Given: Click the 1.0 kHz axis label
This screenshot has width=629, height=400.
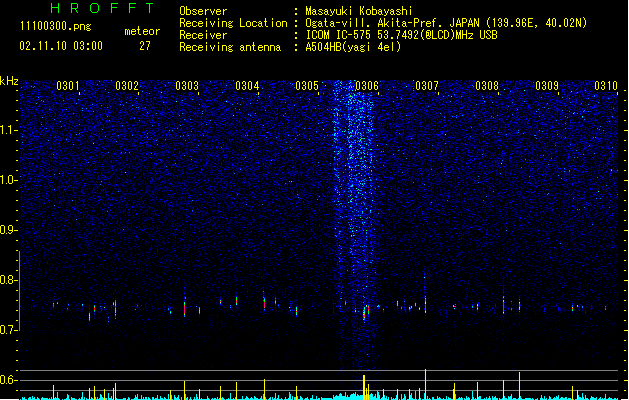Looking at the screenshot, I should 8,180.
